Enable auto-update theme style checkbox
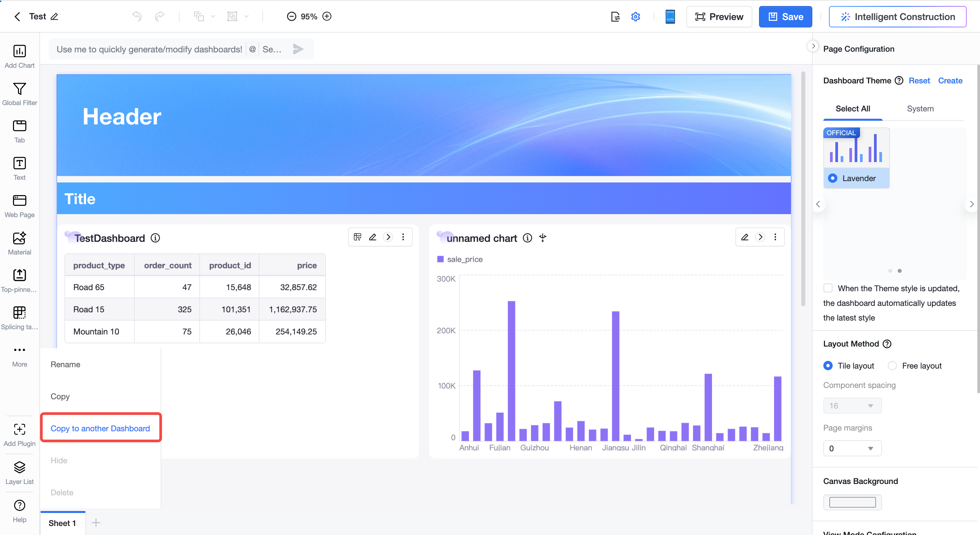The width and height of the screenshot is (980, 535). (x=828, y=288)
